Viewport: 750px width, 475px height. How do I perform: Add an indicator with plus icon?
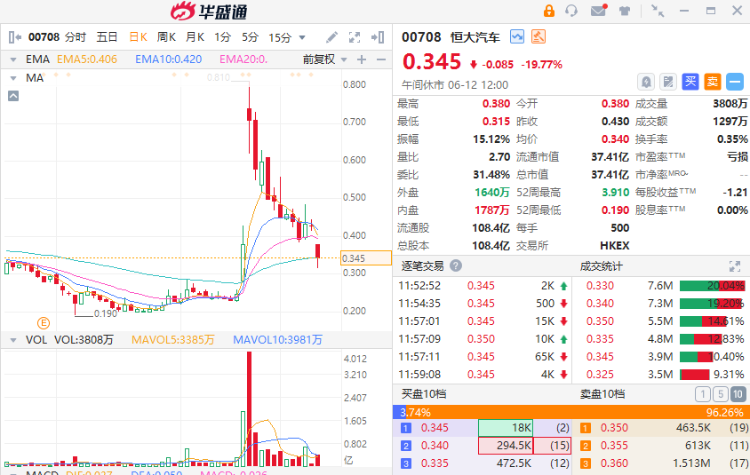coord(362,60)
